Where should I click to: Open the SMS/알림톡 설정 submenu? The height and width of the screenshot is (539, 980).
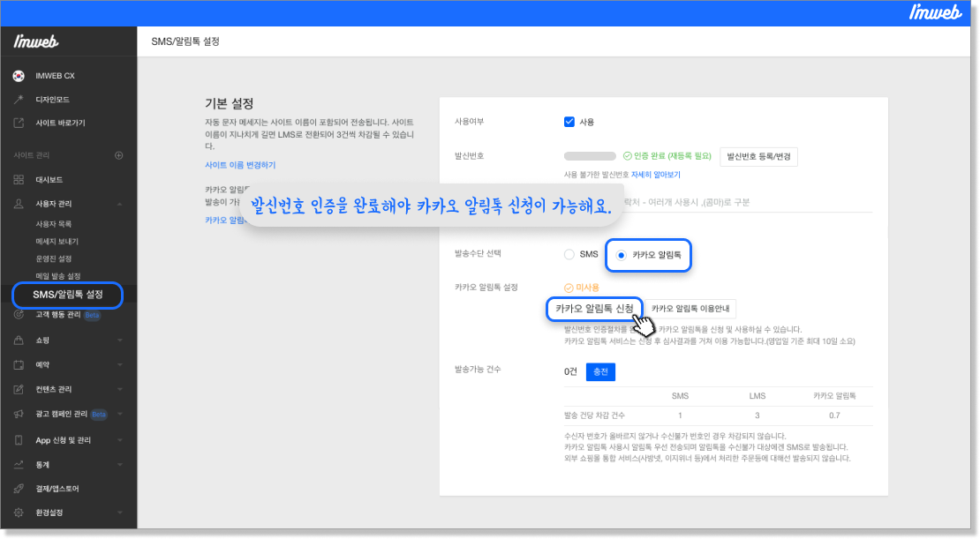click(x=67, y=294)
